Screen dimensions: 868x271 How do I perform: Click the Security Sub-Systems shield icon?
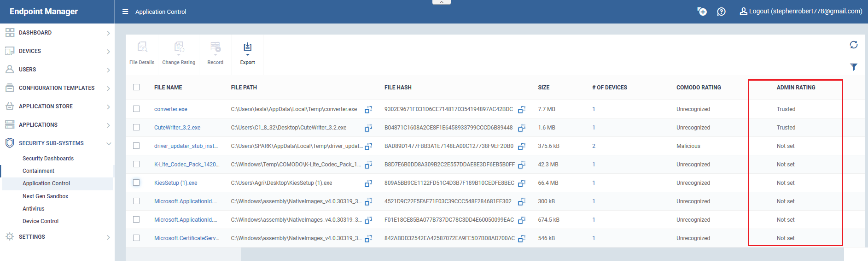pos(10,143)
